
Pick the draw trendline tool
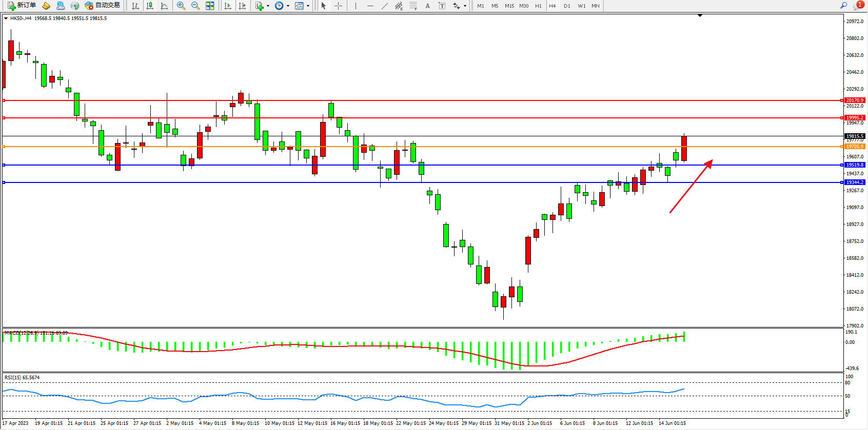[384, 6]
